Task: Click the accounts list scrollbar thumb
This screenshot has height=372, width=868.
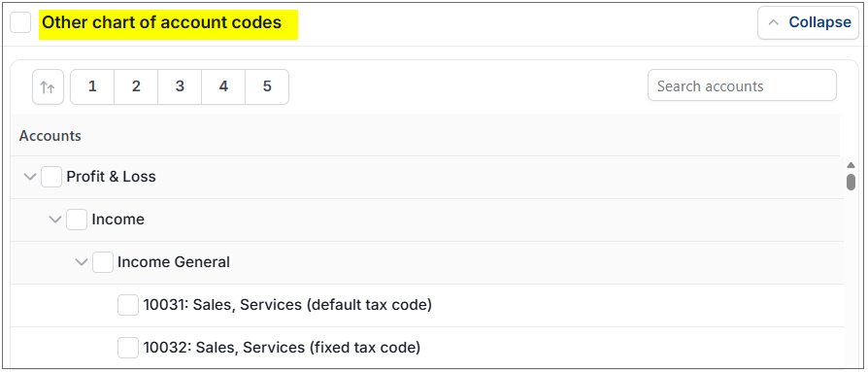Action: (851, 183)
